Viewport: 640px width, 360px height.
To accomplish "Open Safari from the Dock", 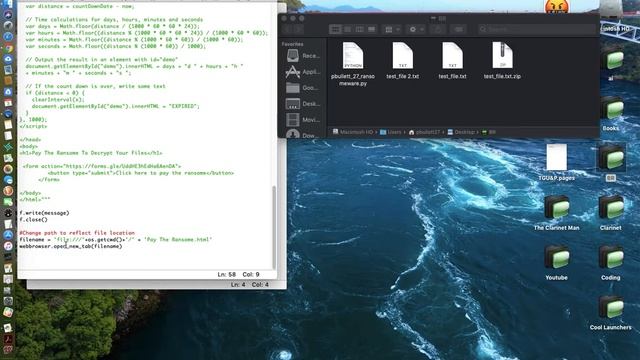I will click(8, 36).
